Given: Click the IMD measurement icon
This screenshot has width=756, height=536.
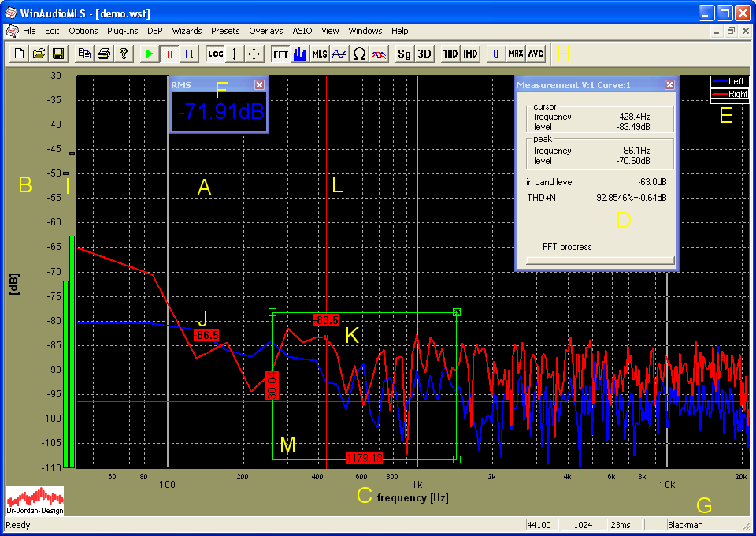Looking at the screenshot, I should click(x=470, y=54).
